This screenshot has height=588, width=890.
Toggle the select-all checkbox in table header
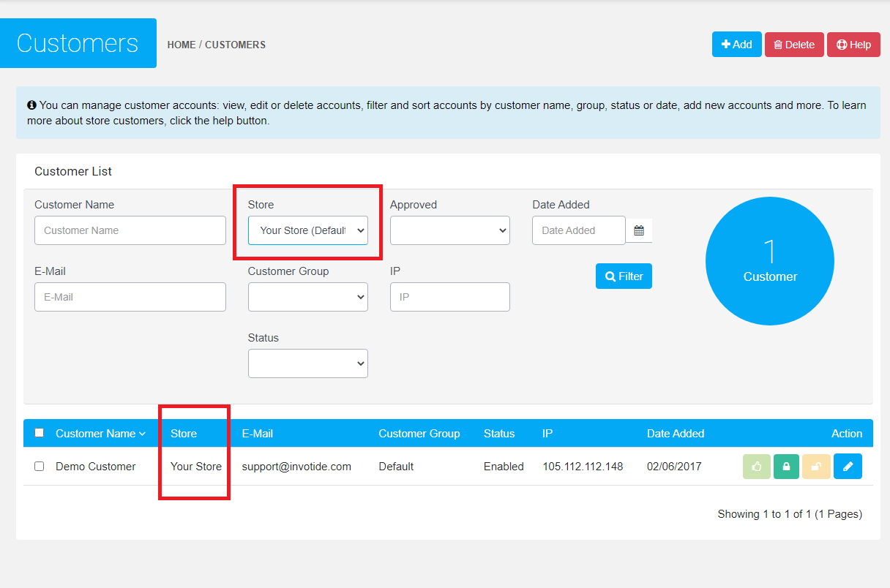coord(40,433)
